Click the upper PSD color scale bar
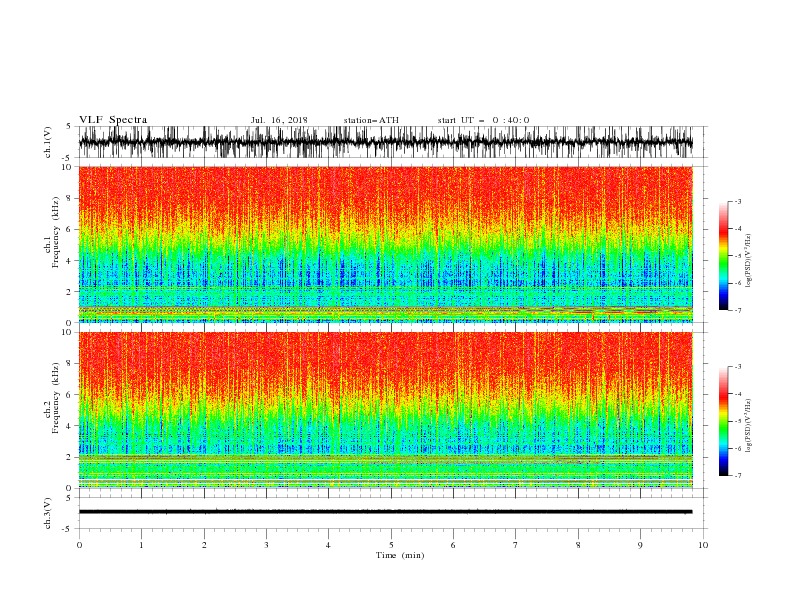 tap(723, 256)
